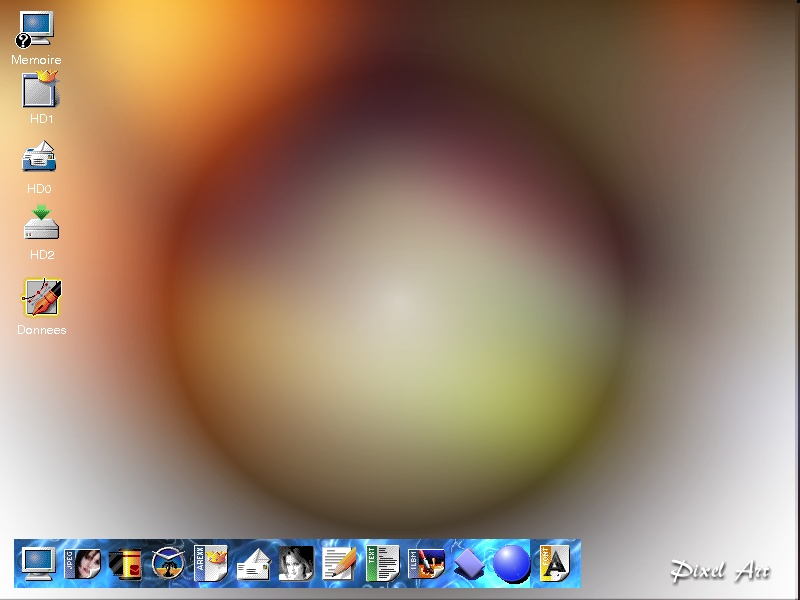Open the envelope mail icon in the dock
The width and height of the screenshot is (800, 600).
pos(253,566)
